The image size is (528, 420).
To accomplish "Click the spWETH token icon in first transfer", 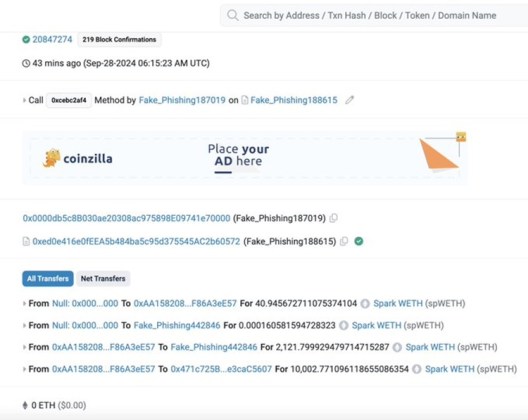I will tap(365, 304).
